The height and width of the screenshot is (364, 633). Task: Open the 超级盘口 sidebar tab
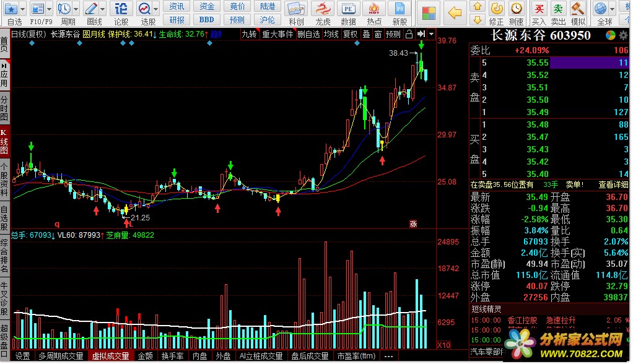click(4, 341)
